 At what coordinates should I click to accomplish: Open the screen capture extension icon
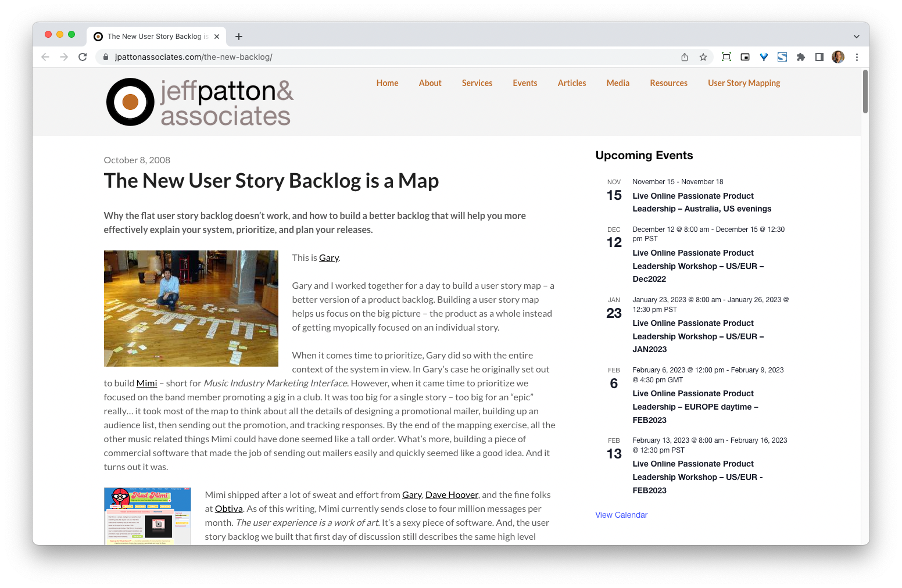pyautogui.click(x=726, y=57)
